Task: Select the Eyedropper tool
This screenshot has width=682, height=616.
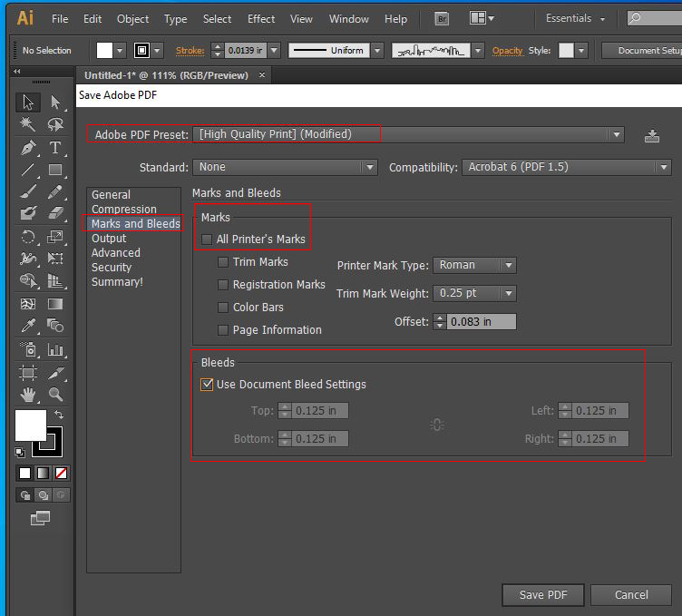Action: click(28, 326)
